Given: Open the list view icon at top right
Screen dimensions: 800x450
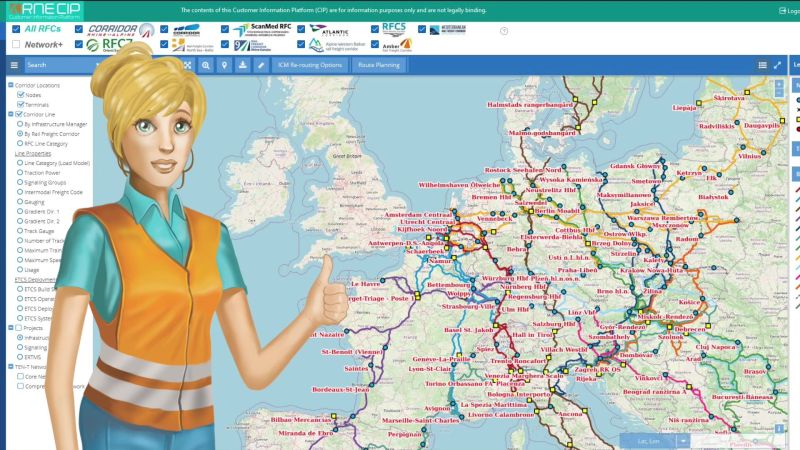Looking at the screenshot, I should tap(762, 65).
